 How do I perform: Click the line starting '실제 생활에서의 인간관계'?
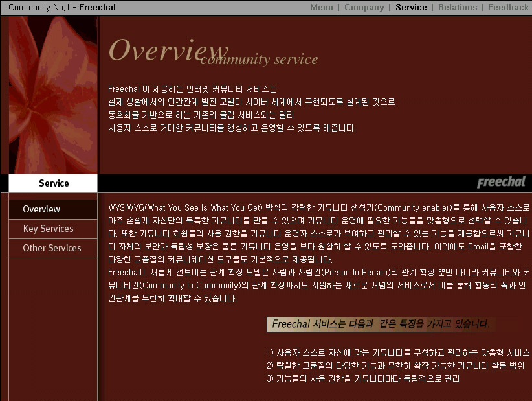[x=251, y=102]
